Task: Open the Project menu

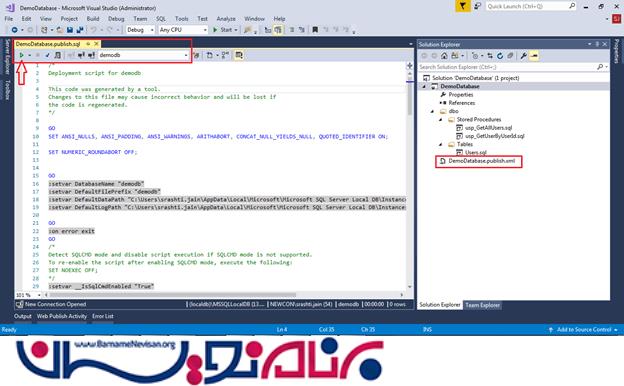Action: coord(69,19)
